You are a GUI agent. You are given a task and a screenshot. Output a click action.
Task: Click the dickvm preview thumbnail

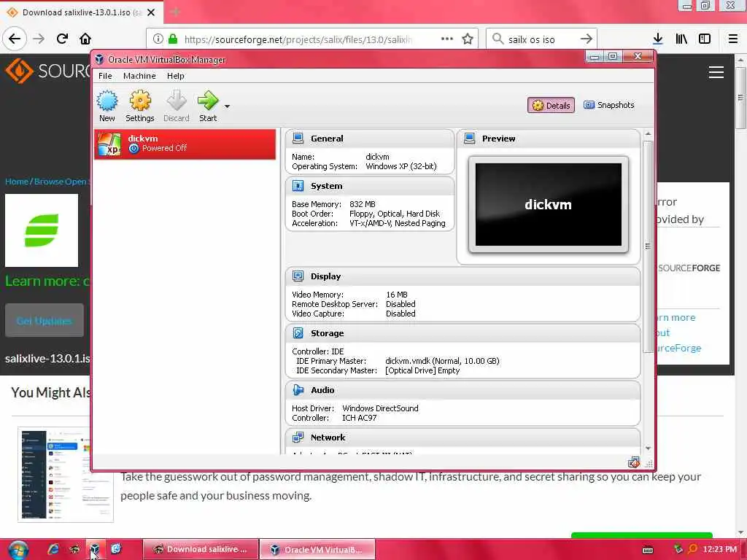coord(549,204)
